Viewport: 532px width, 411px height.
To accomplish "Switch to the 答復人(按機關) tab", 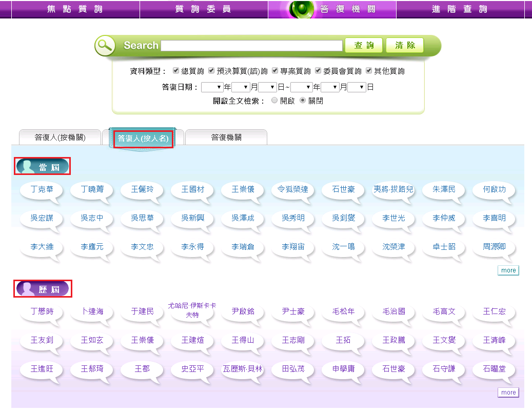I will point(60,138).
